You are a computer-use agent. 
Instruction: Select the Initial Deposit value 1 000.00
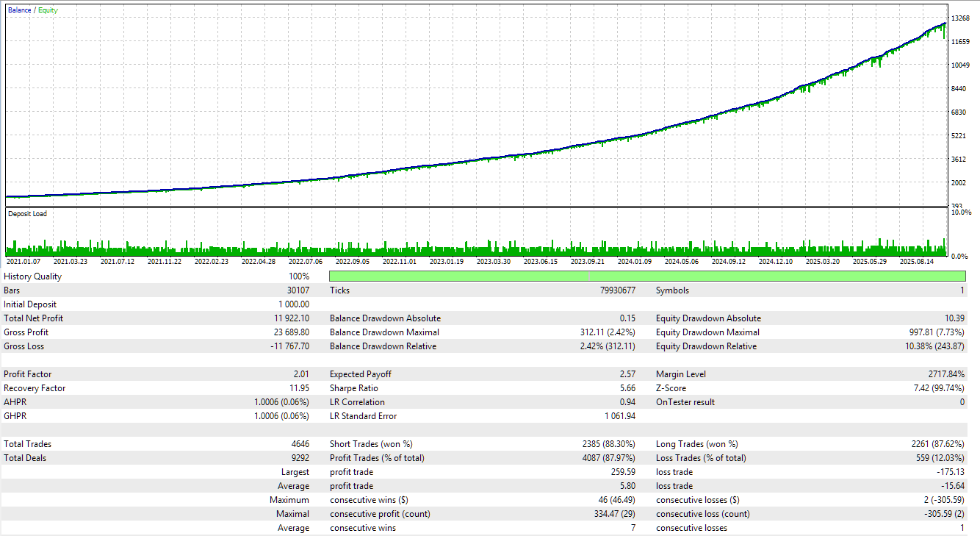click(294, 304)
